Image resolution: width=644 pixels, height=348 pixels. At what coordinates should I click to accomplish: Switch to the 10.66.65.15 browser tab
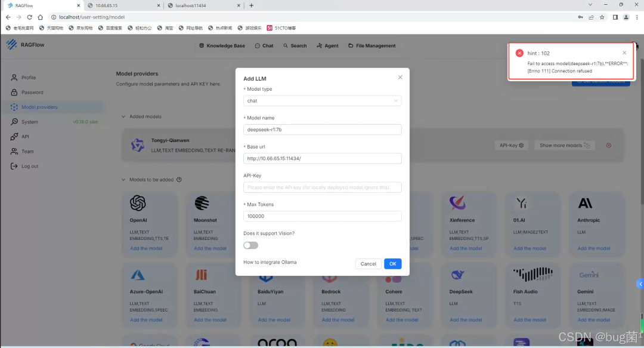pyautogui.click(x=123, y=5)
